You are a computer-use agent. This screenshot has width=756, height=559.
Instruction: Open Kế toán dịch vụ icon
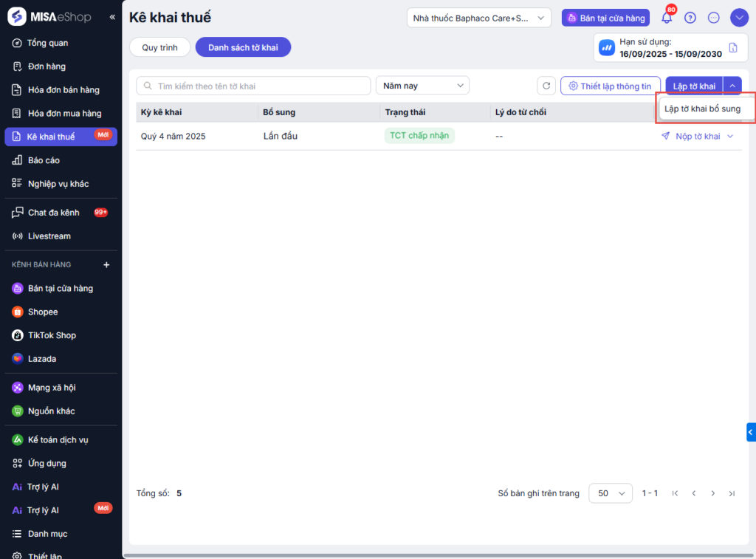coord(18,440)
